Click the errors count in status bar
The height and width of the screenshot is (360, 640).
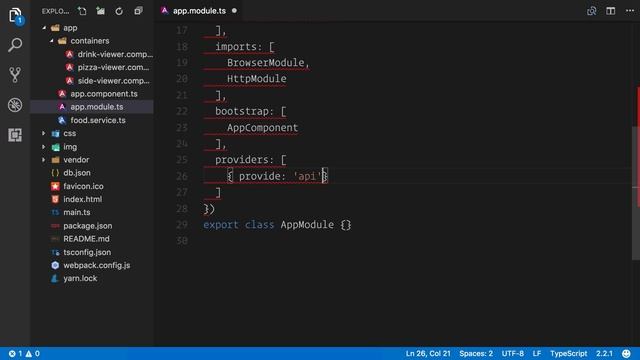click(x=16, y=353)
